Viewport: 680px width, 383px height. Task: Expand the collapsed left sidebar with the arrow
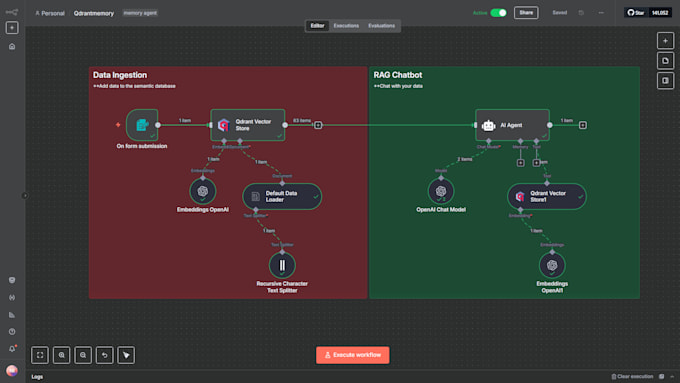coord(25,196)
